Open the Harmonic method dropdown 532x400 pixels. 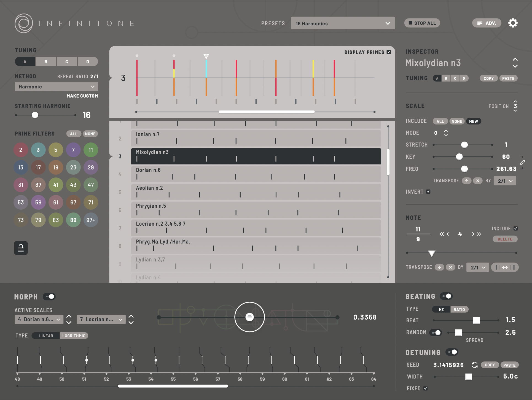[x=56, y=87]
